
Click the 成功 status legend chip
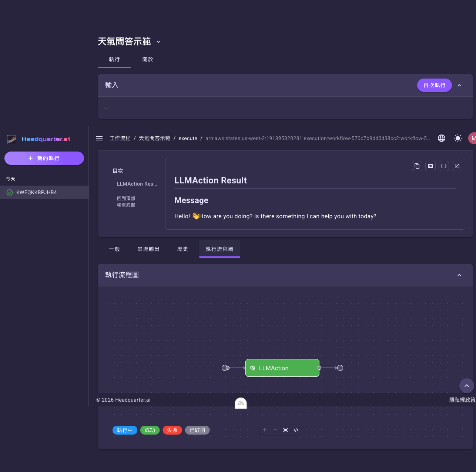pos(150,430)
